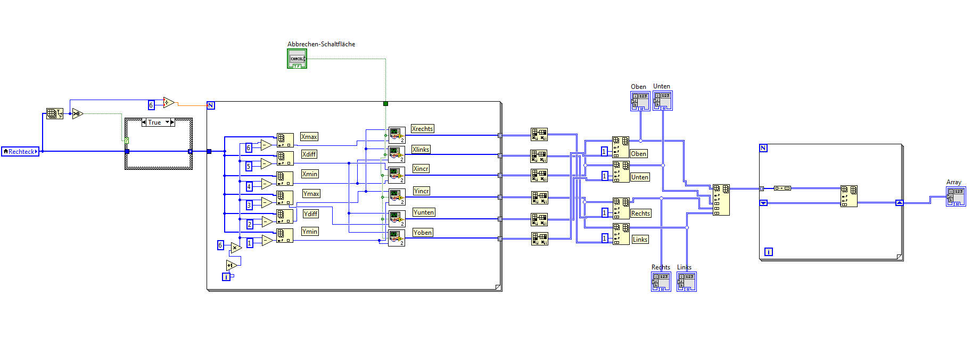Open the True case selector dropdown
Viewport: 980px width, 345px height.
tap(168, 122)
